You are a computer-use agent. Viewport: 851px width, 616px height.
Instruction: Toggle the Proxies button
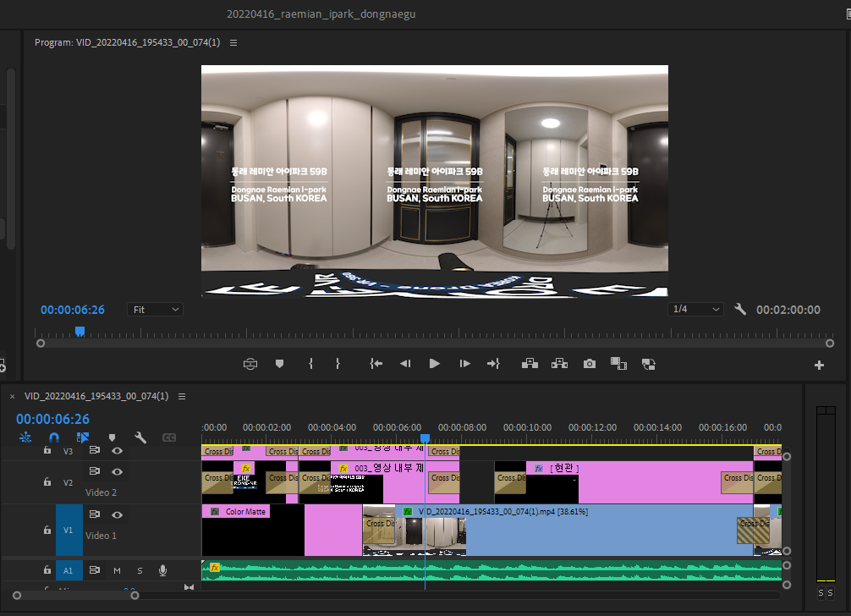[649, 364]
